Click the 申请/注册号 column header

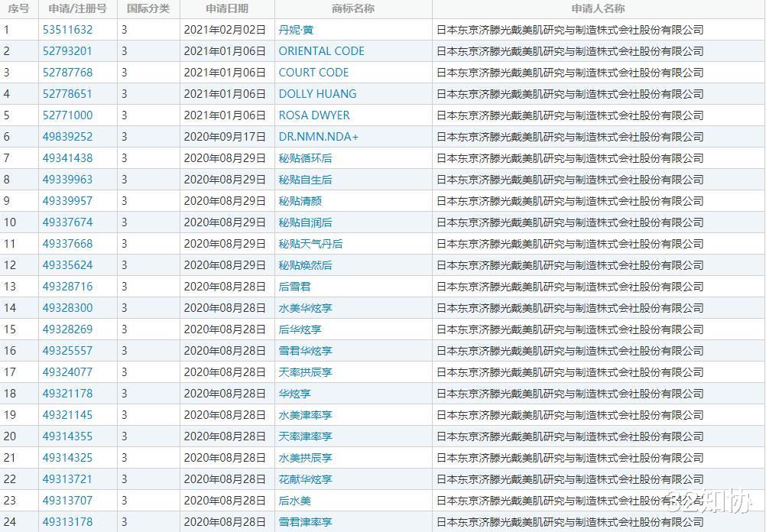coord(78,9)
